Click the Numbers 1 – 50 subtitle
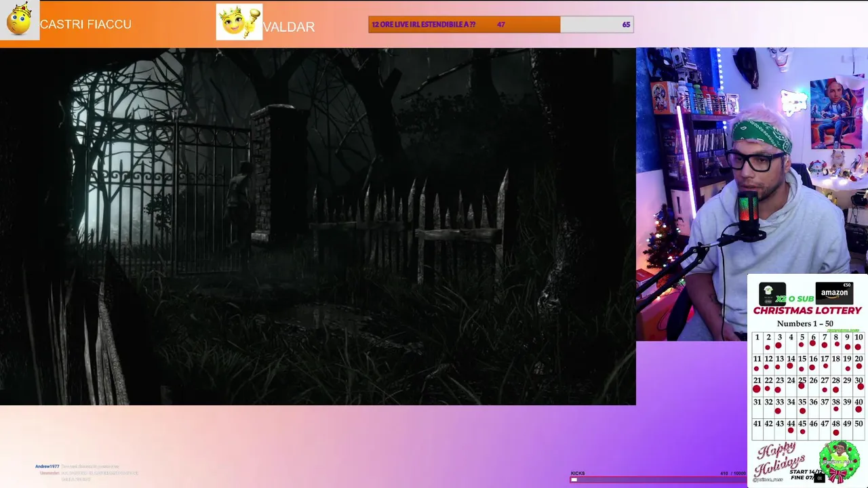Image resolution: width=868 pixels, height=488 pixels. tap(805, 323)
